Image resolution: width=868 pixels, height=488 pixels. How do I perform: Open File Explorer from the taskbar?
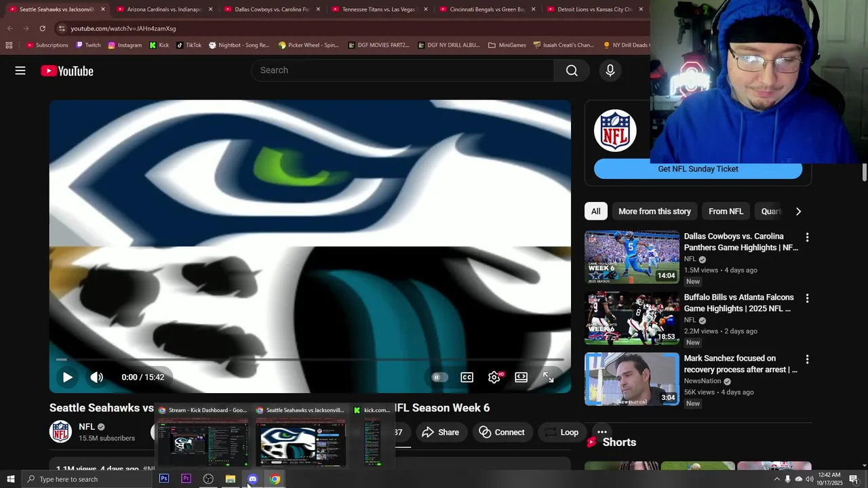[231, 479]
